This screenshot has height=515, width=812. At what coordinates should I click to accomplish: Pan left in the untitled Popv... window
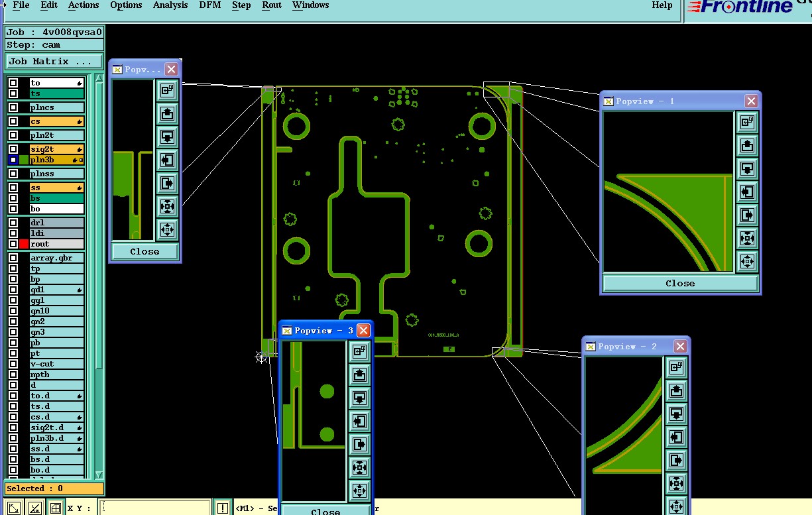pos(167,160)
